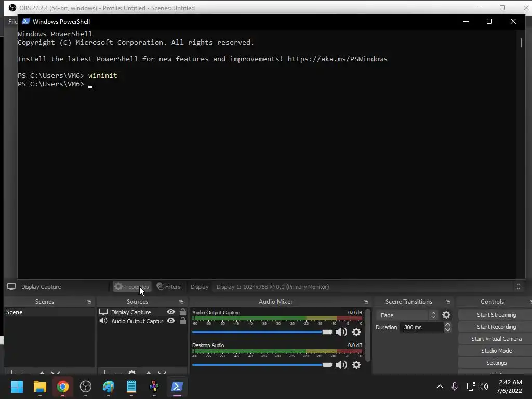Image resolution: width=532 pixels, height=399 pixels.
Task: Click the Audio Mixer vertical scrollbar
Action: click(x=368, y=335)
